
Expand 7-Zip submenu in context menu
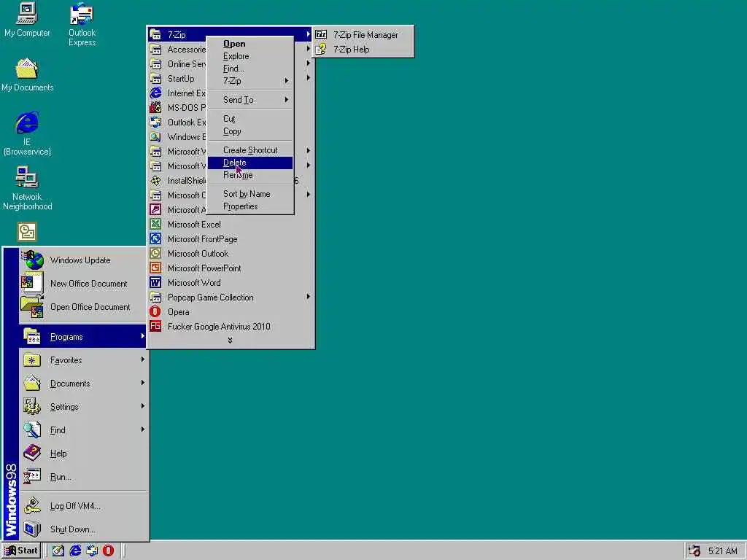pyautogui.click(x=251, y=81)
